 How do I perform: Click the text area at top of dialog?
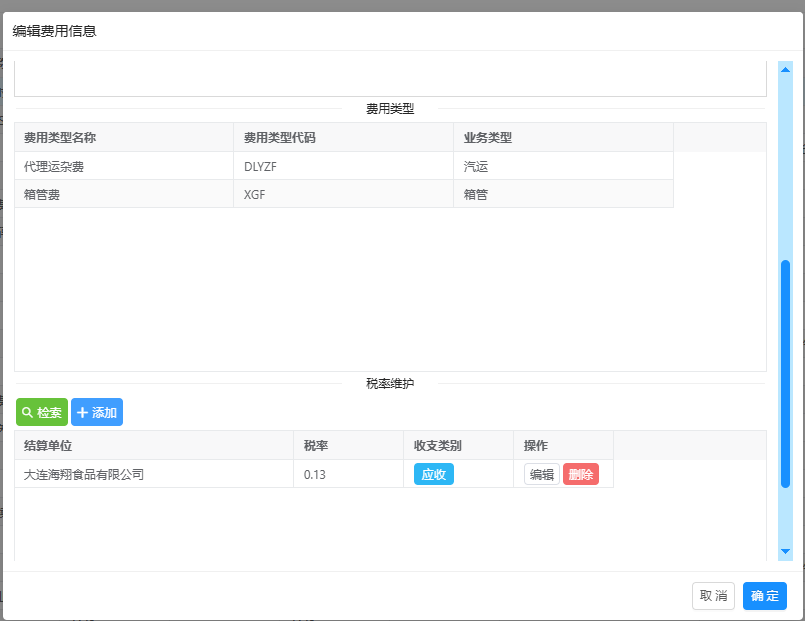(x=390, y=78)
